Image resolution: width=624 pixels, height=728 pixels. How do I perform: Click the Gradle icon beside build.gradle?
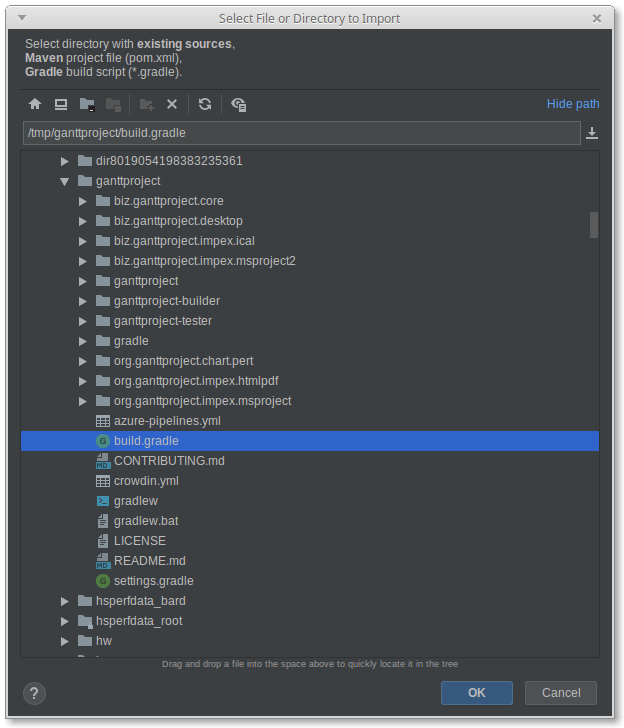[x=103, y=441]
